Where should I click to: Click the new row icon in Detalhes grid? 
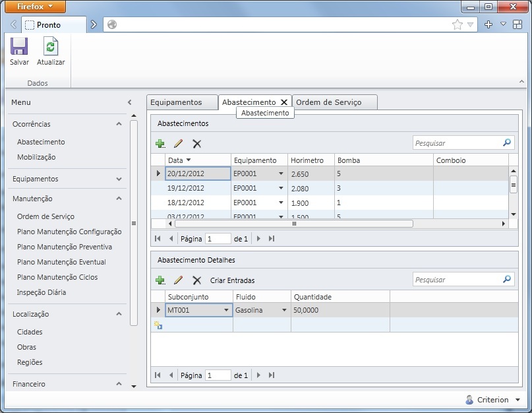158,325
